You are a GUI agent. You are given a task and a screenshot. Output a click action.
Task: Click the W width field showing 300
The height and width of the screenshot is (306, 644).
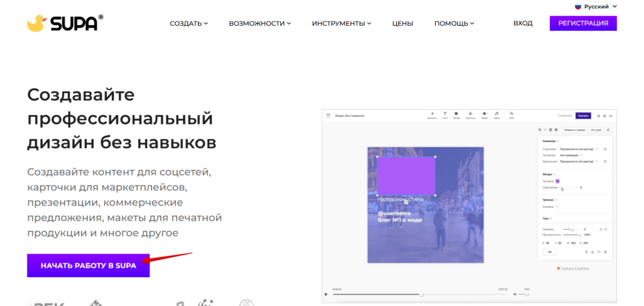coord(570,243)
